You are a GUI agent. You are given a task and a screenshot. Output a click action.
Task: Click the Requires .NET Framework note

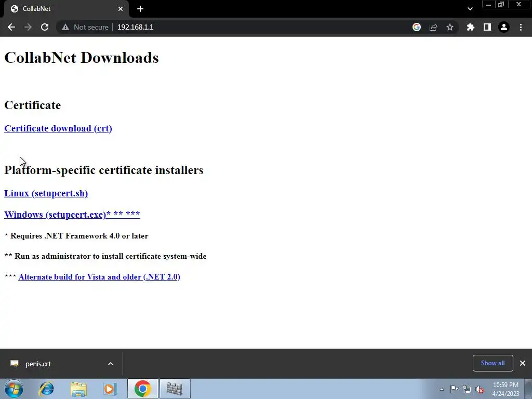pyautogui.click(x=76, y=236)
